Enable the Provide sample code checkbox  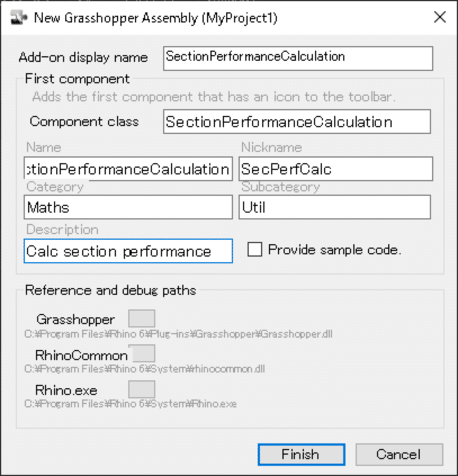tap(255, 250)
